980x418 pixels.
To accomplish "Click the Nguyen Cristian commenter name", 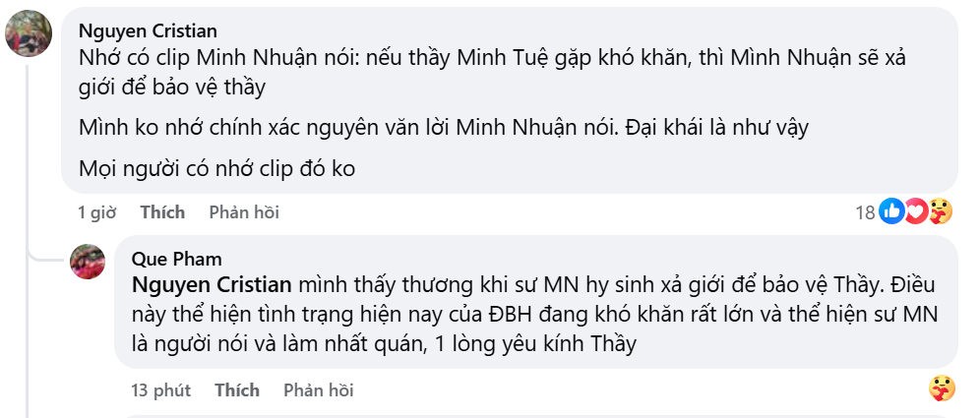I will [149, 30].
